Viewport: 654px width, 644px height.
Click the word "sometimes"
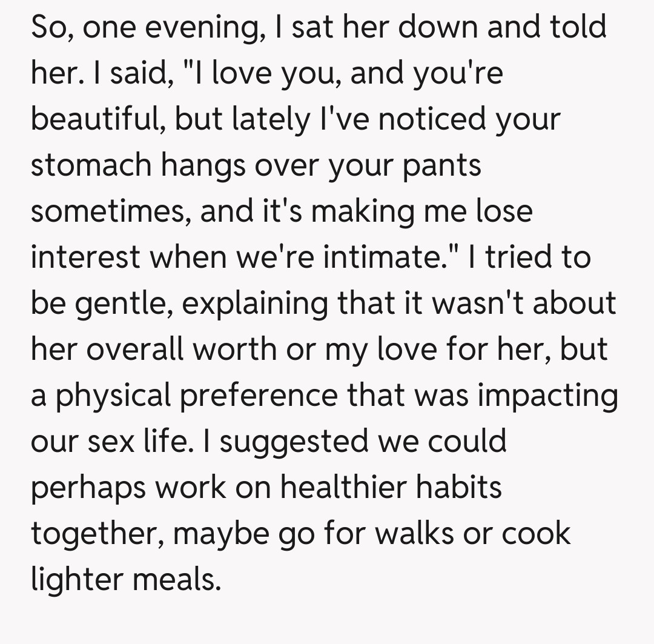[109, 211]
